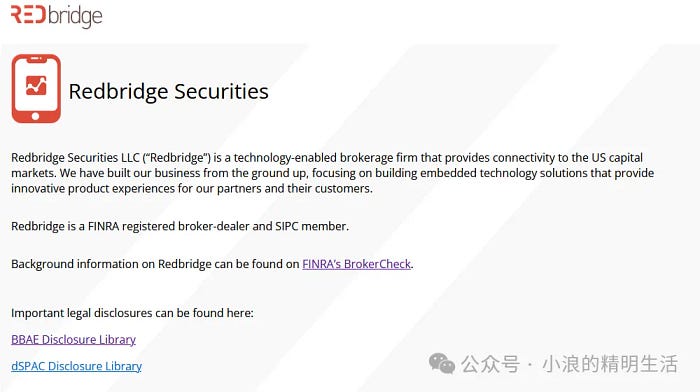This screenshot has height=392, width=700.
Task: Open the FINRA's BrokerCheck link
Action: click(356, 264)
